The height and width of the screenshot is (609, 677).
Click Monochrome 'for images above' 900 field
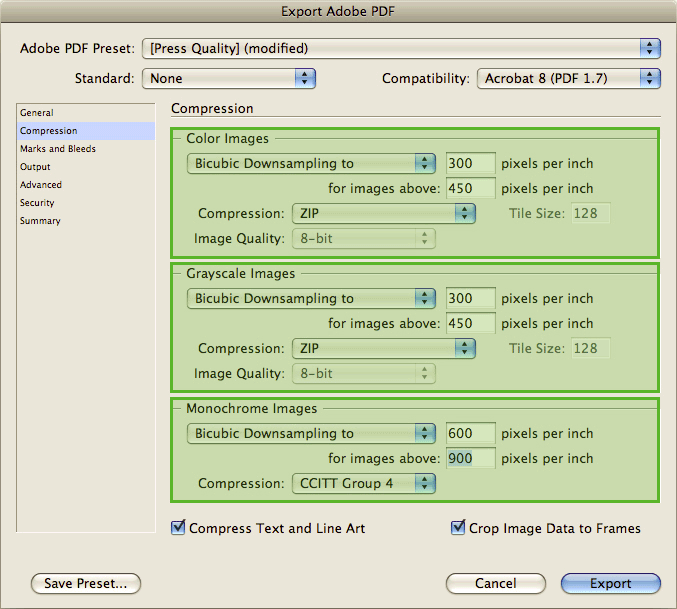coord(471,459)
